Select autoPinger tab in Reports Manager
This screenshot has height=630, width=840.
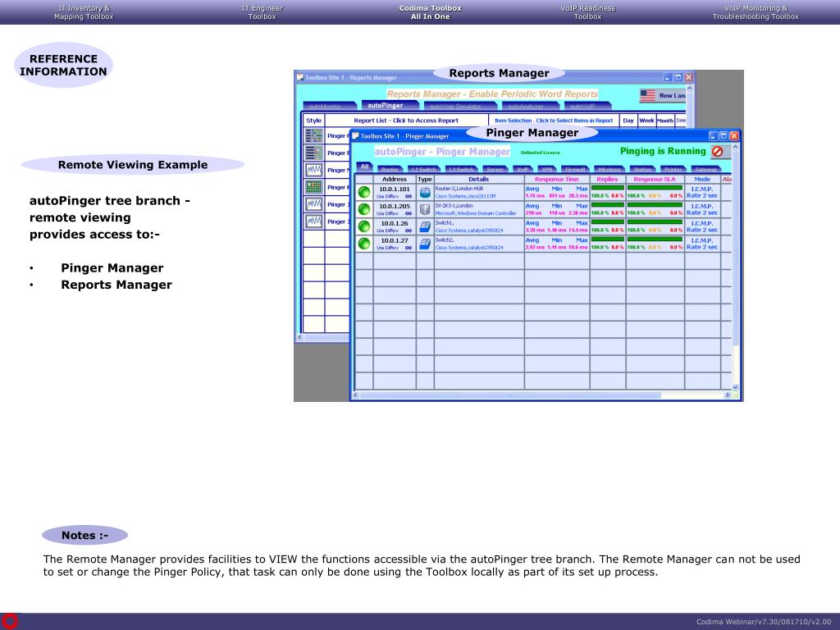(385, 105)
